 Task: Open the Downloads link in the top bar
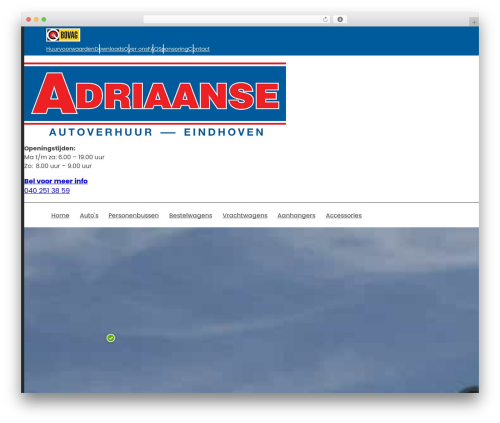tap(109, 49)
